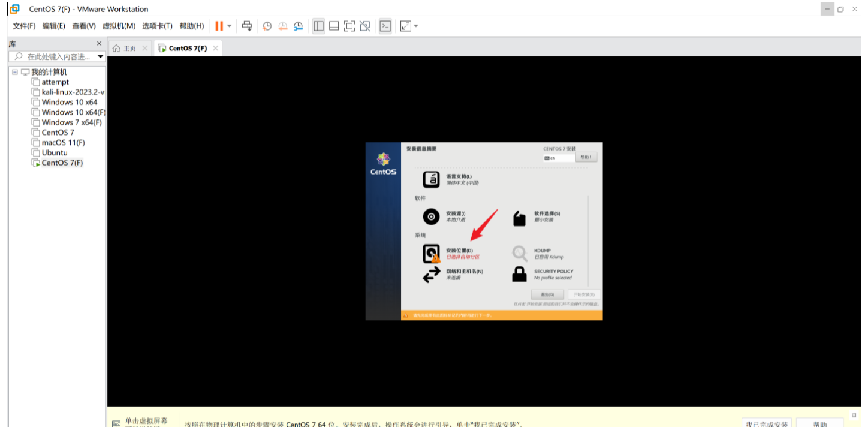Open the power options dropdown beside pause
The image size is (868, 427).
tap(229, 26)
